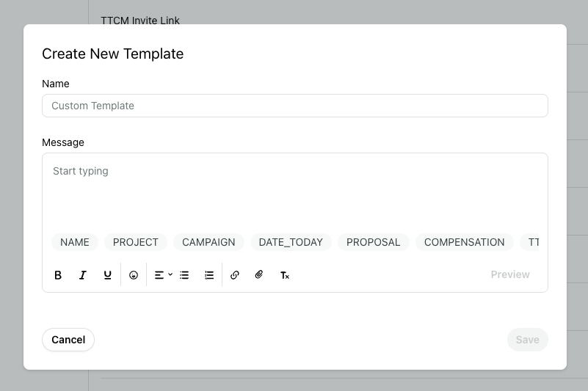Cancel creating the template

click(68, 340)
